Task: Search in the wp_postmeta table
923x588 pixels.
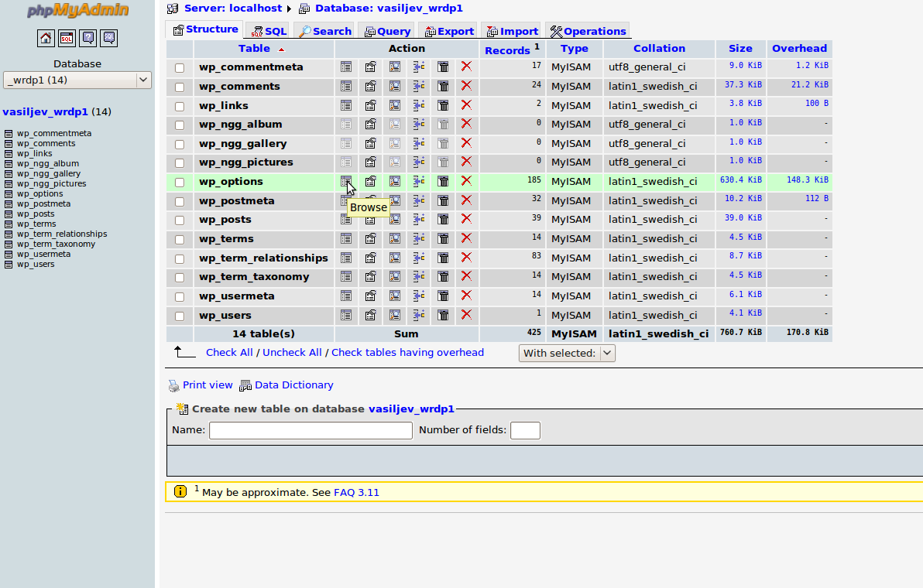Action: coord(395,200)
